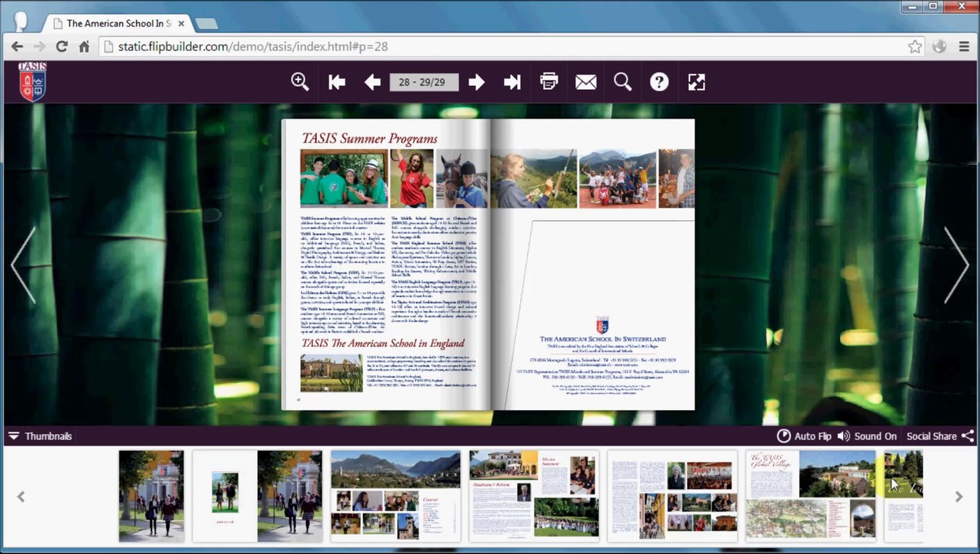Click the address bar URL

pos(253,46)
